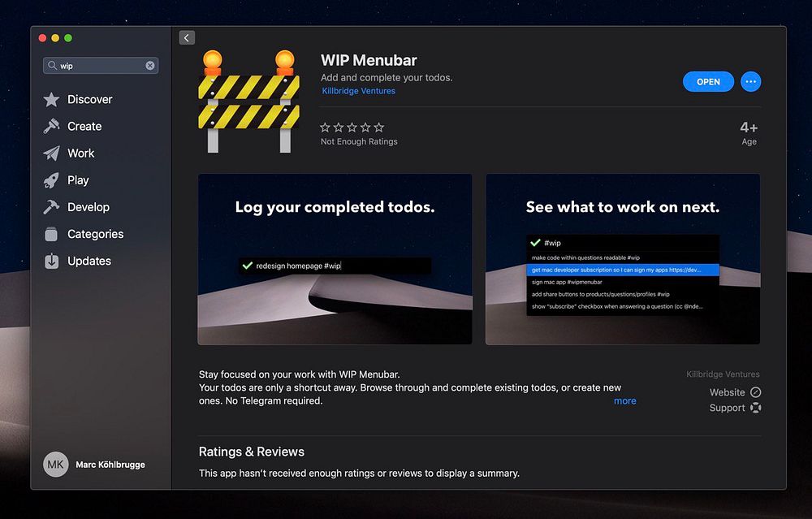Click the Work paper plane icon
The height and width of the screenshot is (519, 812).
coord(51,154)
